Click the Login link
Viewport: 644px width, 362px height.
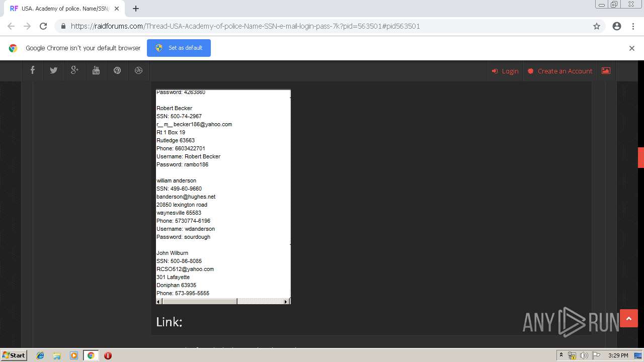pos(505,71)
